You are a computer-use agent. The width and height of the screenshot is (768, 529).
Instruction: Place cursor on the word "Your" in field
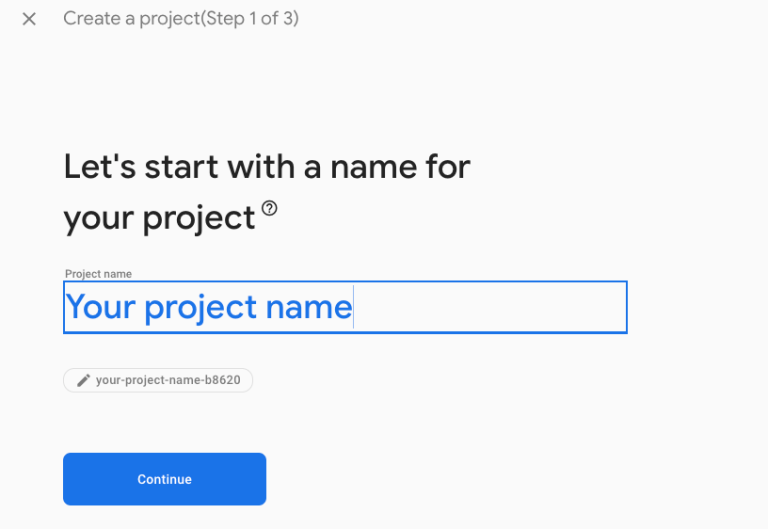(100, 307)
